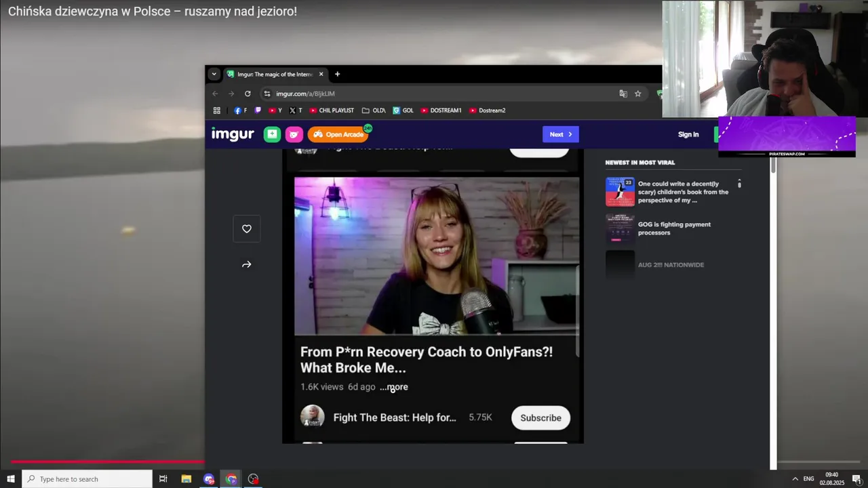This screenshot has height=488, width=868.
Task: Open the Dostream2 bookmark
Action: coord(488,110)
